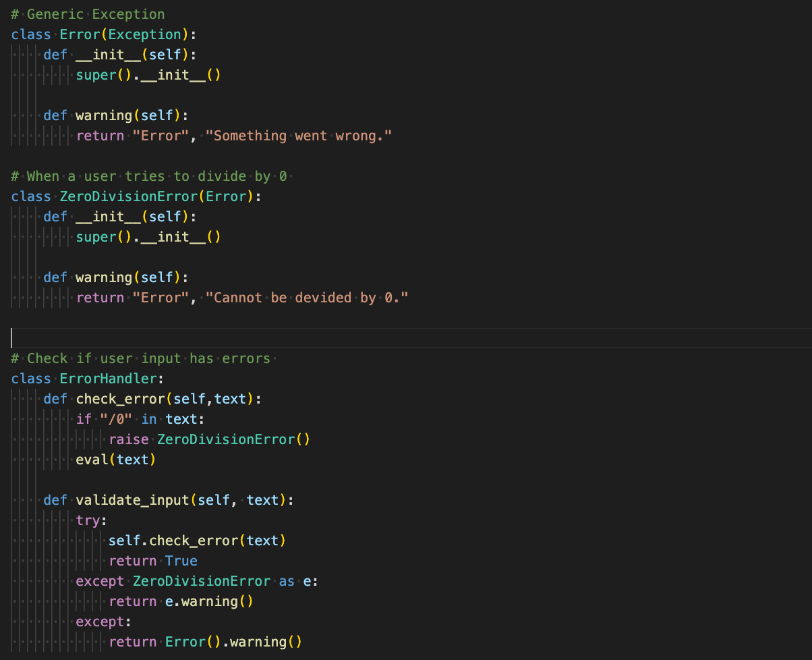The image size is (812, 660).
Task: Click the comment about dividing by 0
Action: click(x=148, y=175)
